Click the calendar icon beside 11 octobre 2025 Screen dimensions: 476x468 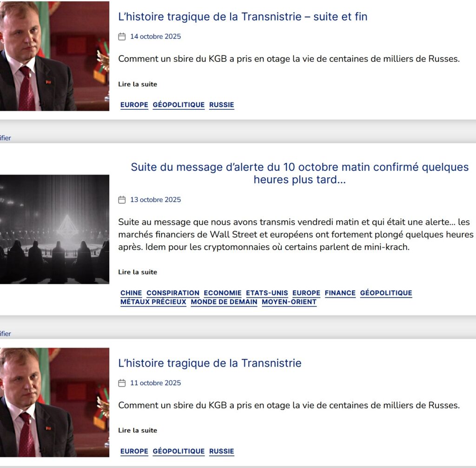[122, 383]
